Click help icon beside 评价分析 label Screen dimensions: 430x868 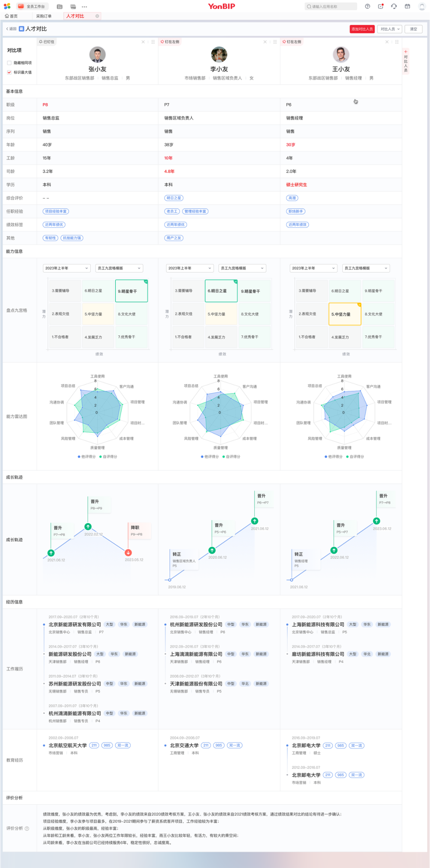27,829
